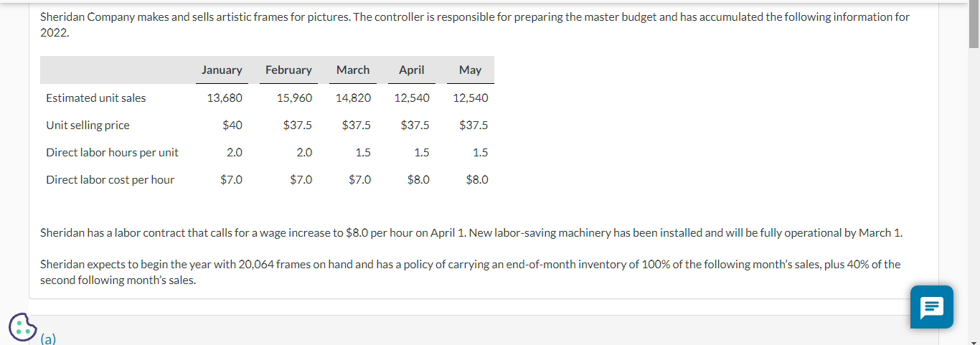Click the $40 January selling price cell
This screenshot has height=345, width=980.
[232, 125]
